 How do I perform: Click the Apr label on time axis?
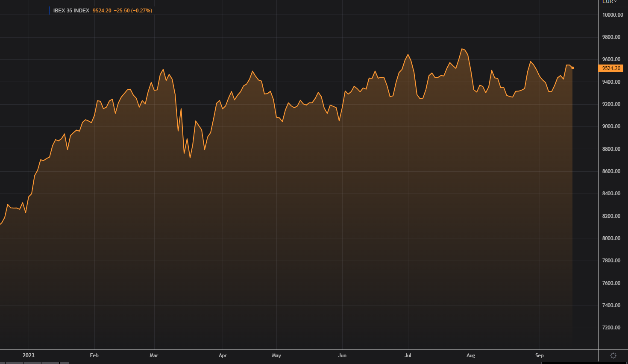pos(223,355)
